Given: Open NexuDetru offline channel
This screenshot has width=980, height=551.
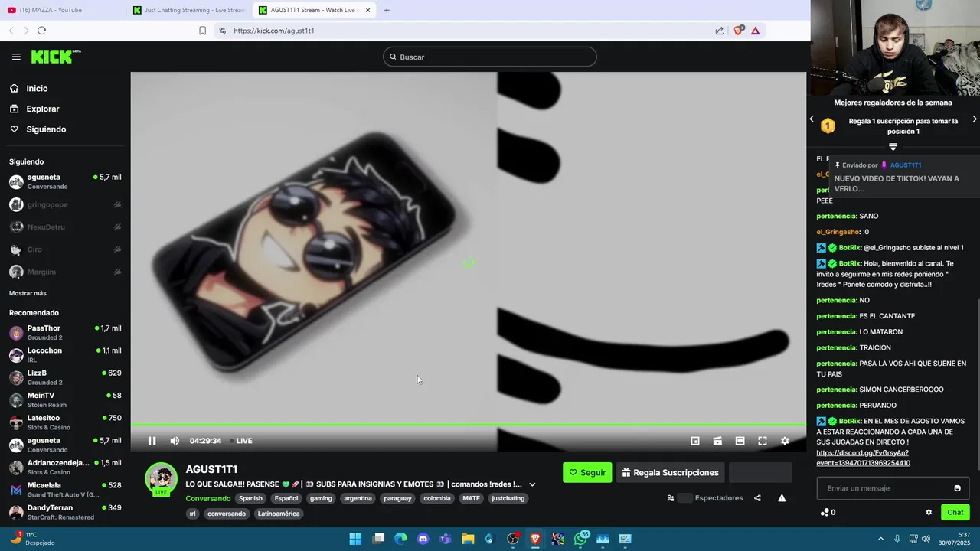Looking at the screenshot, I should point(65,227).
